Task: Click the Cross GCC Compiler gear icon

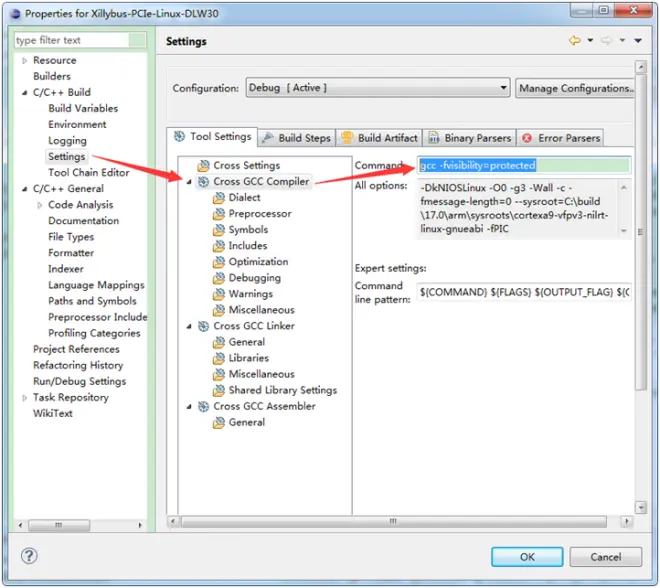Action: [x=204, y=181]
